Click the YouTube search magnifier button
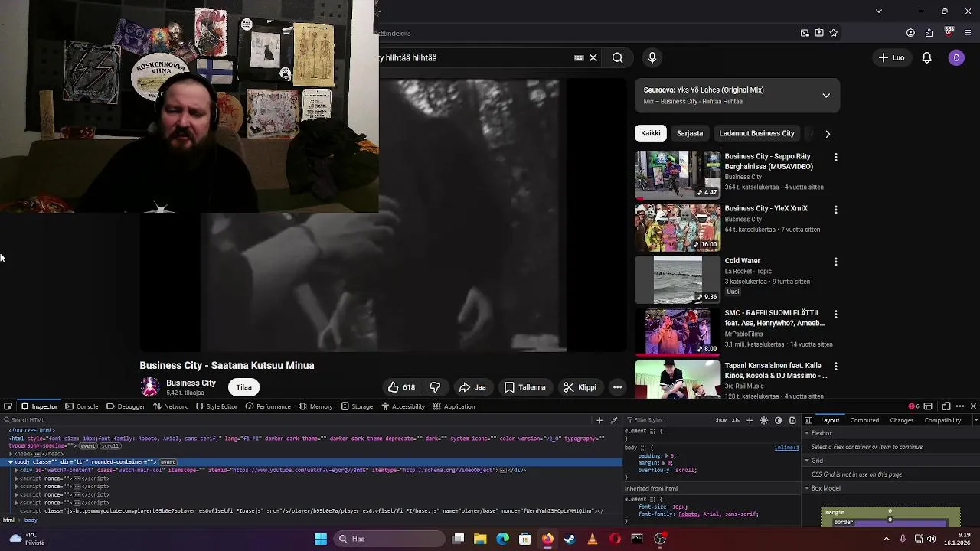 click(x=617, y=57)
